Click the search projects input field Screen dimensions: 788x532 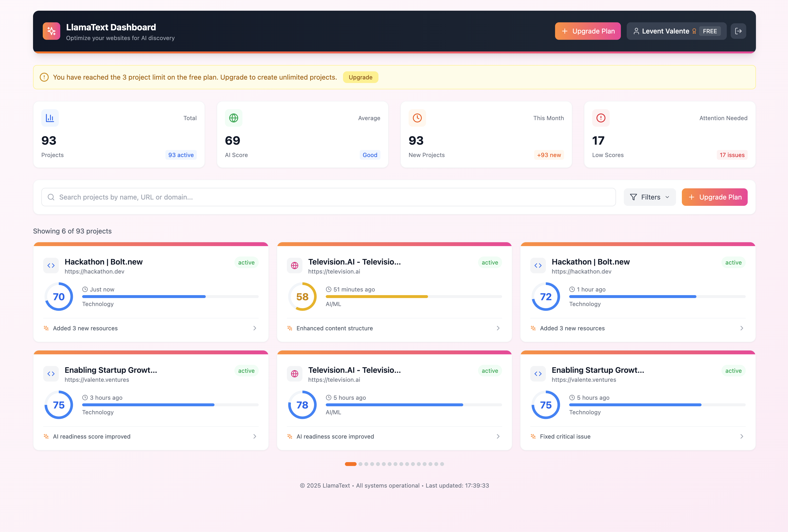pyautogui.click(x=328, y=197)
